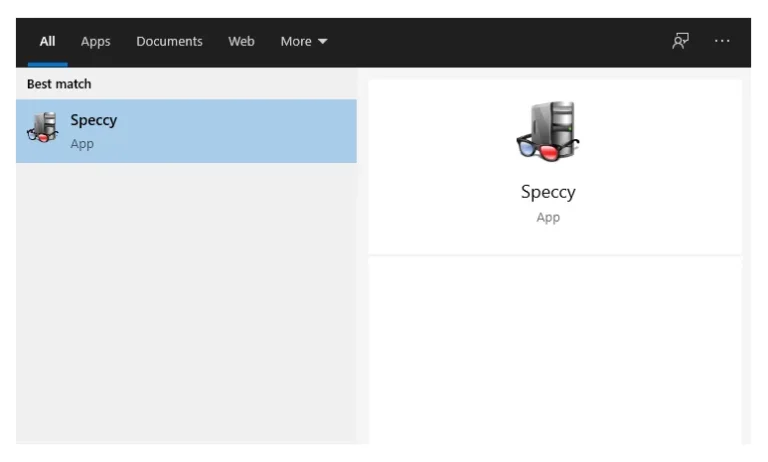
Task: Open the More filter label
Action: (x=296, y=42)
